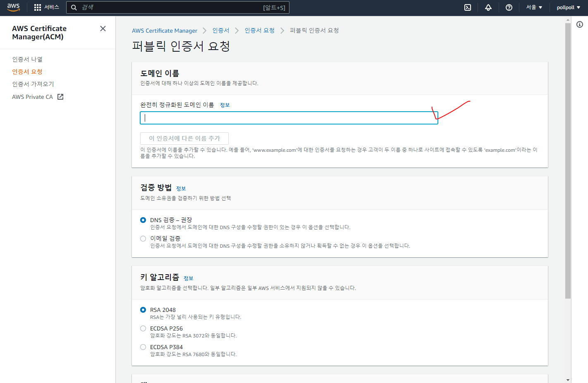588x383 pixels.
Task: Open the notifications bell icon
Action: click(x=488, y=7)
